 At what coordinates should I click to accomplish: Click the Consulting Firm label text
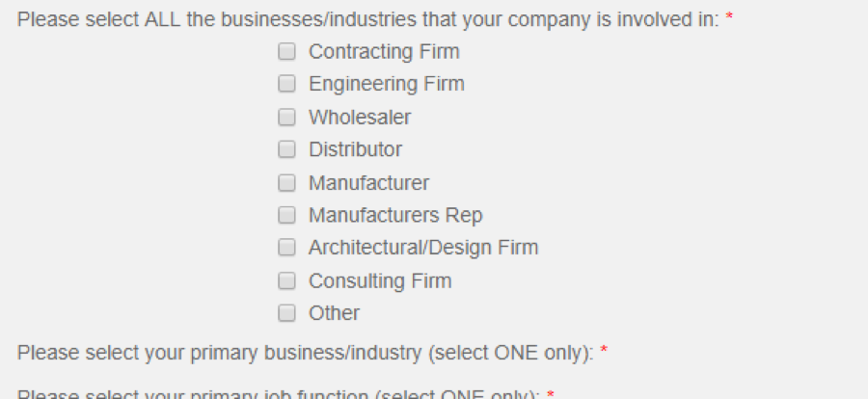pyautogui.click(x=380, y=281)
